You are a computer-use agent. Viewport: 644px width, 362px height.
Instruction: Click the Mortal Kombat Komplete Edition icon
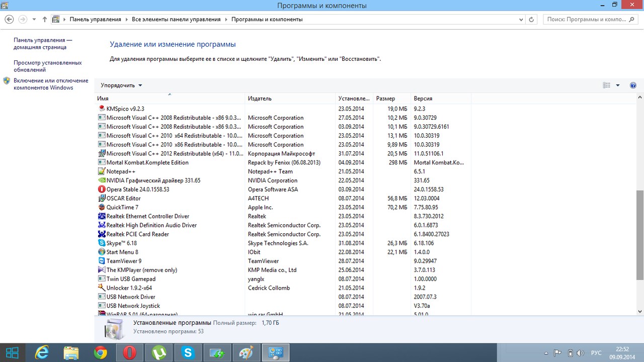point(102,162)
